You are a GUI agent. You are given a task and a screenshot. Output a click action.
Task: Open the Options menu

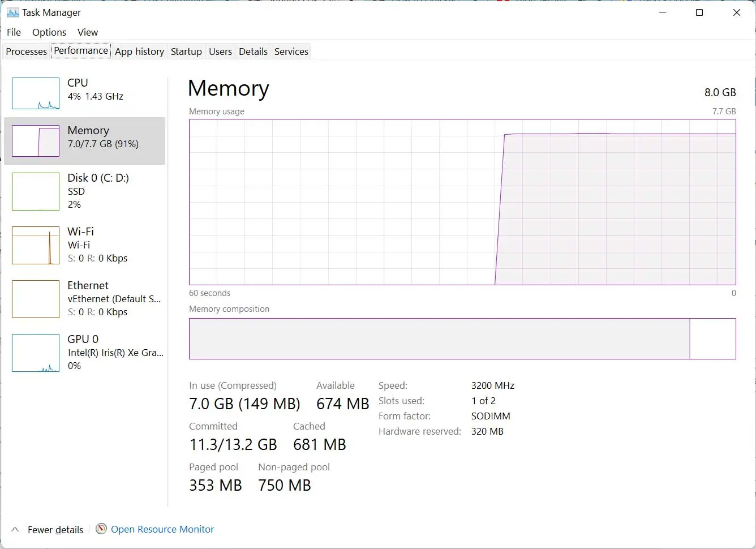49,32
